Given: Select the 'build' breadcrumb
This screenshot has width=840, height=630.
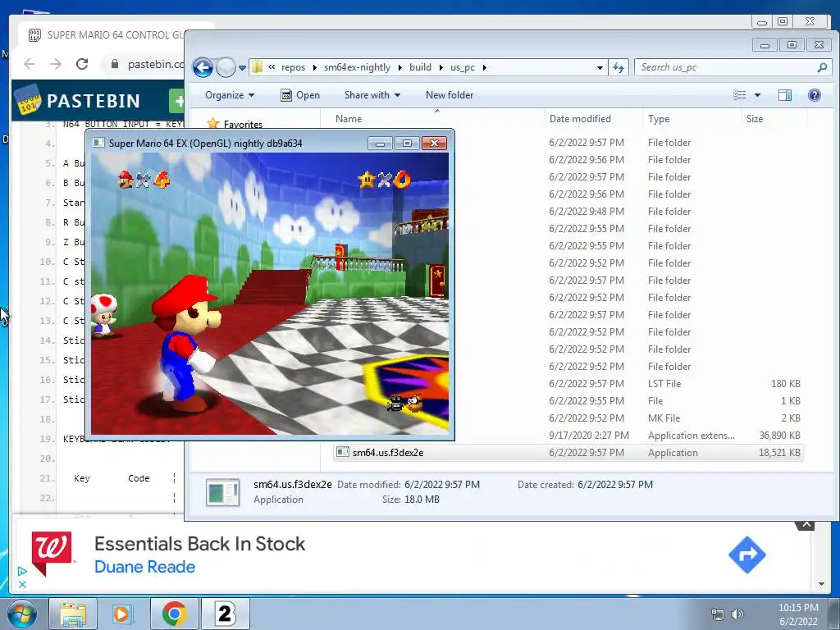Looking at the screenshot, I should (420, 67).
